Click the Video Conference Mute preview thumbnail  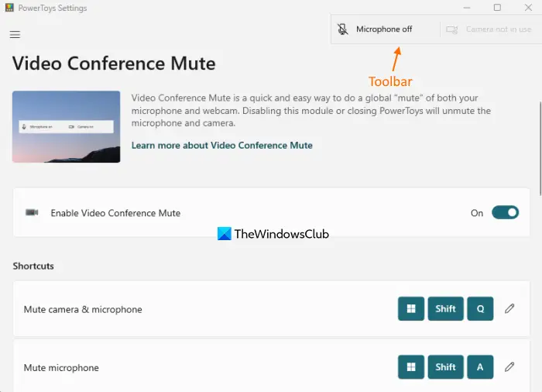coord(67,126)
